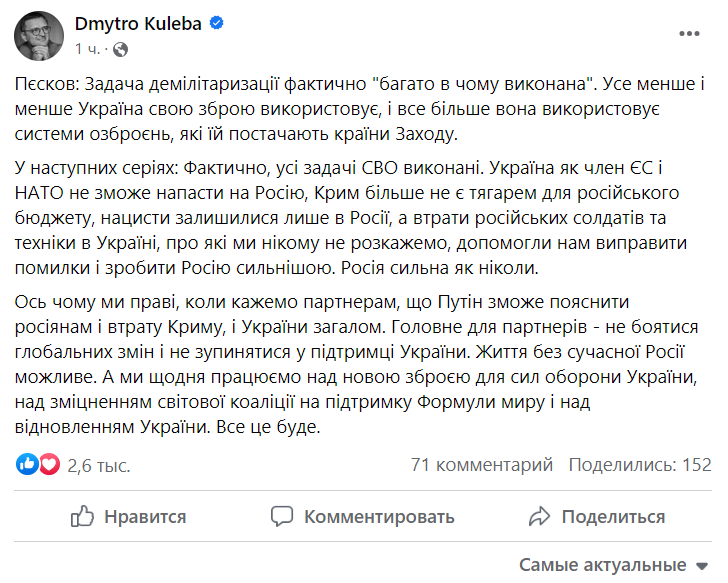Open the Самые актуальные comment sorting dropdown
Viewport: 728px width, 583px height.
point(603,565)
